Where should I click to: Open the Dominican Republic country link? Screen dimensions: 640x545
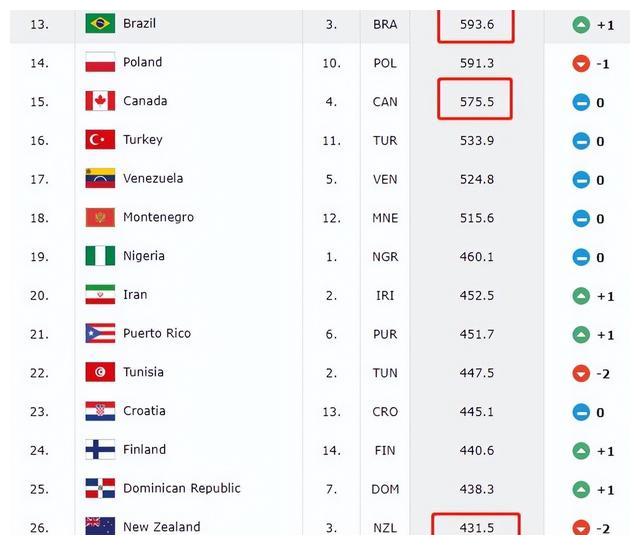[x=182, y=488]
